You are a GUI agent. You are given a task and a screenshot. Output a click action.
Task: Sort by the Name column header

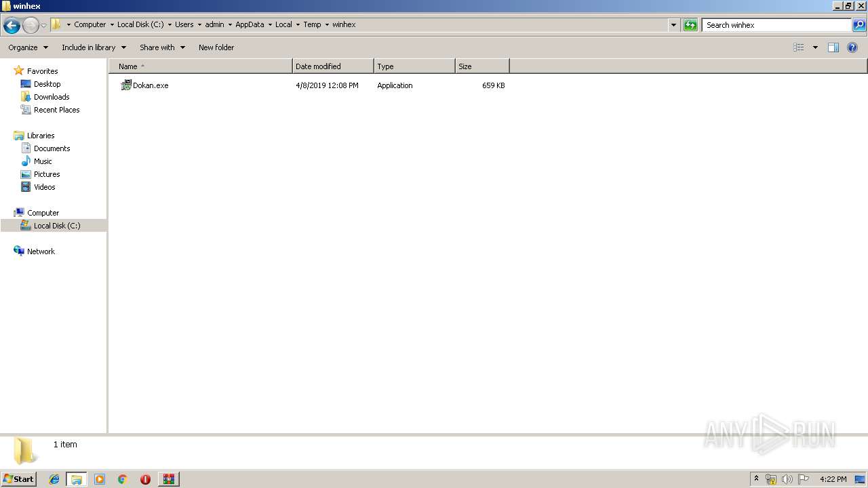[x=201, y=66]
